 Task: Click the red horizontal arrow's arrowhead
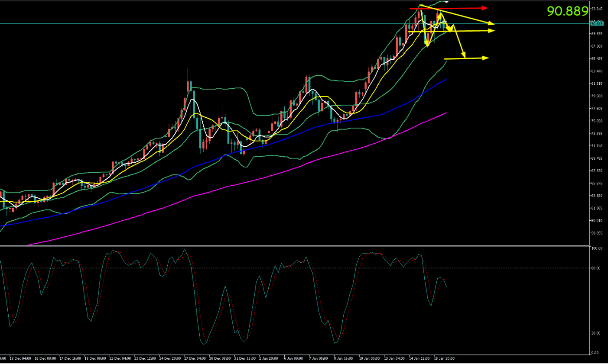(x=485, y=8)
